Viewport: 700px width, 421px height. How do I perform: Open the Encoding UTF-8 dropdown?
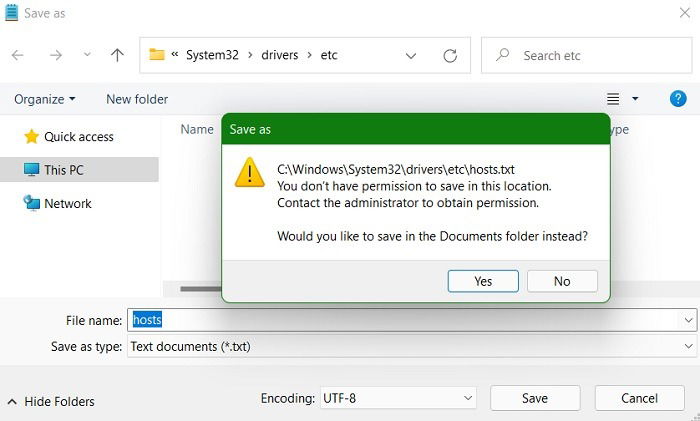point(398,398)
